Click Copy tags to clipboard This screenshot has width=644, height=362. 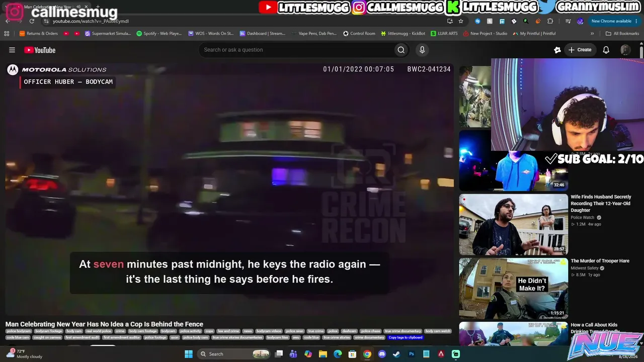point(406,337)
